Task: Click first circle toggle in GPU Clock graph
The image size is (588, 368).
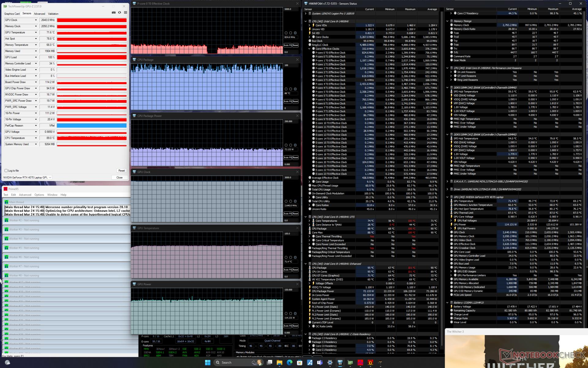Action: 286,201
